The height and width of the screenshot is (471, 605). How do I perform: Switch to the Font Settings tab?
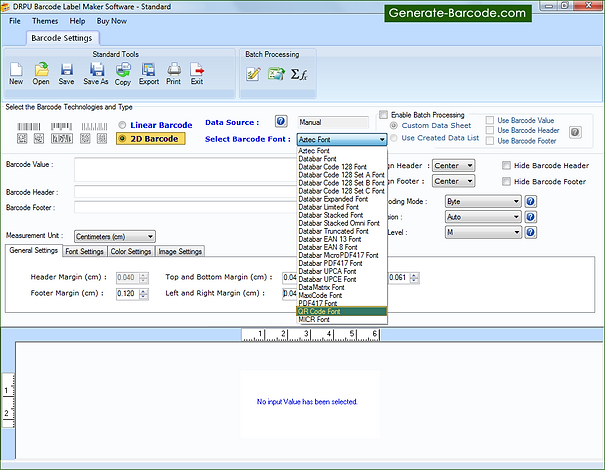click(84, 251)
